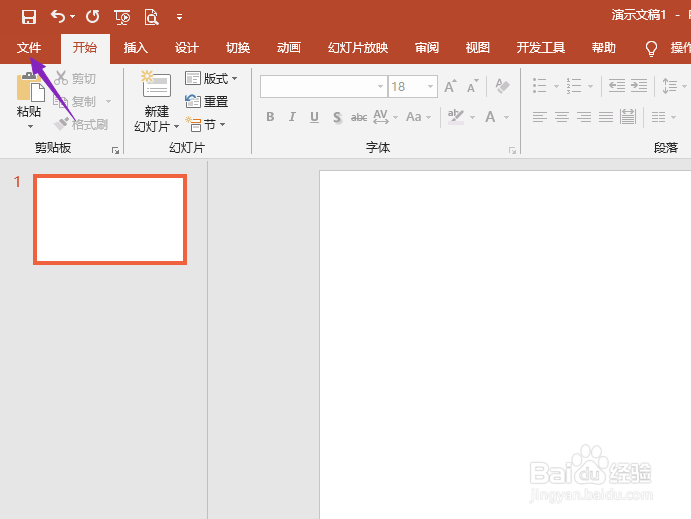The width and height of the screenshot is (691, 519).
Task: Align text left
Action: [539, 117]
